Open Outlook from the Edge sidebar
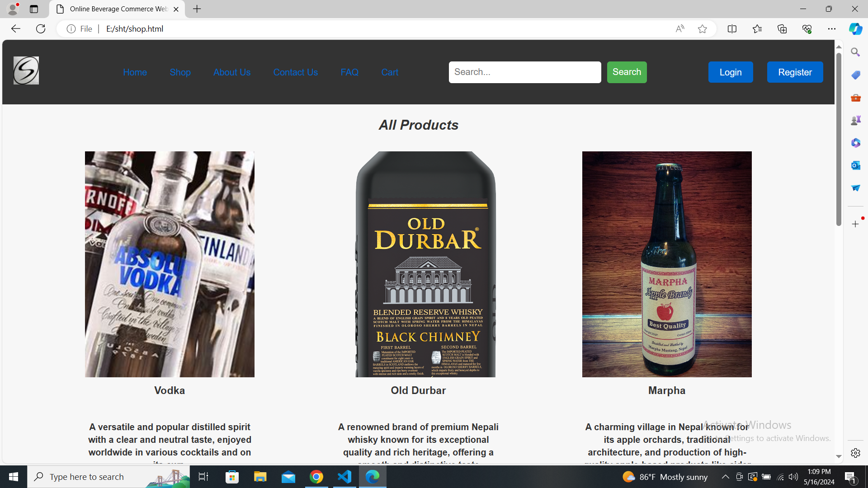Viewport: 868px width, 488px height. pos(855,165)
